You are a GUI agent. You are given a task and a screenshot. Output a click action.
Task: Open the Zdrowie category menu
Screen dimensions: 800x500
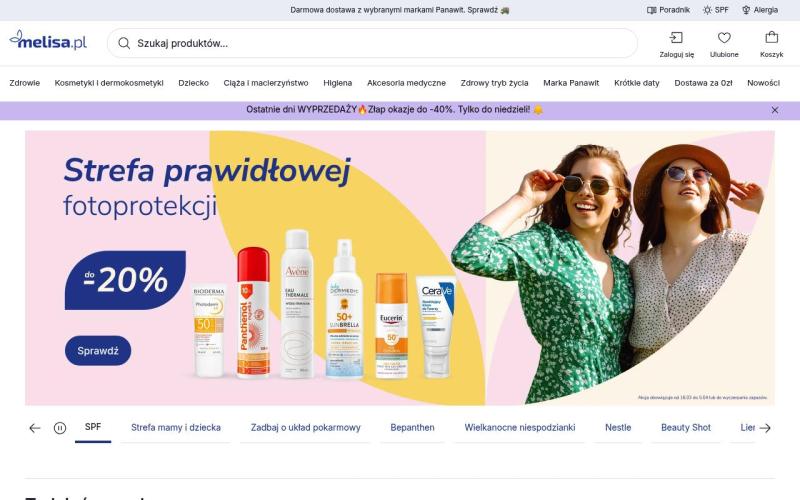point(24,83)
